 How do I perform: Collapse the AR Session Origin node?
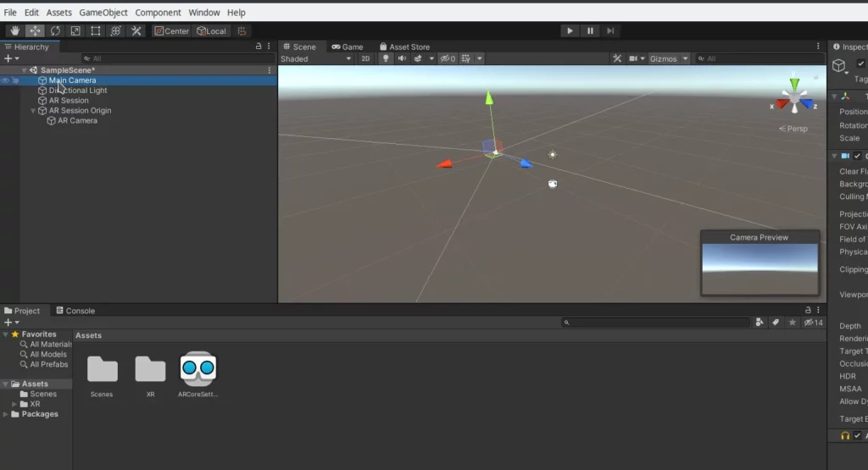(33, 111)
